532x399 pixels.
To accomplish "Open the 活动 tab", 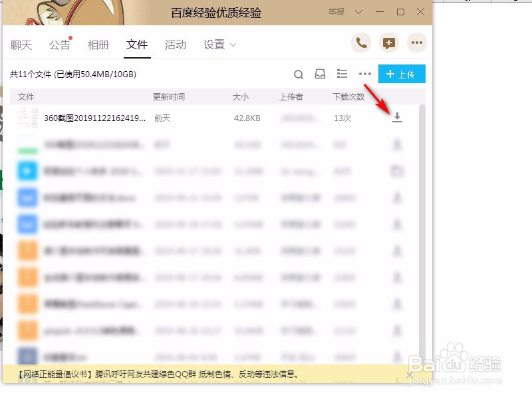I will (x=176, y=45).
